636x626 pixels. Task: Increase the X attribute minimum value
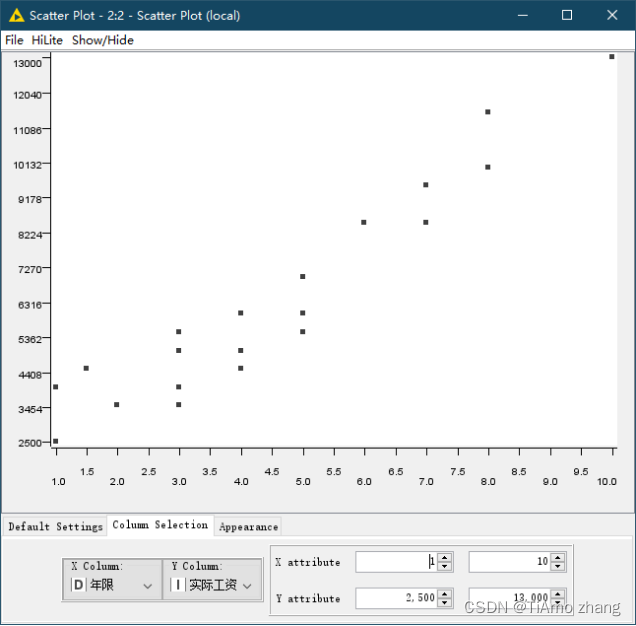click(445, 557)
